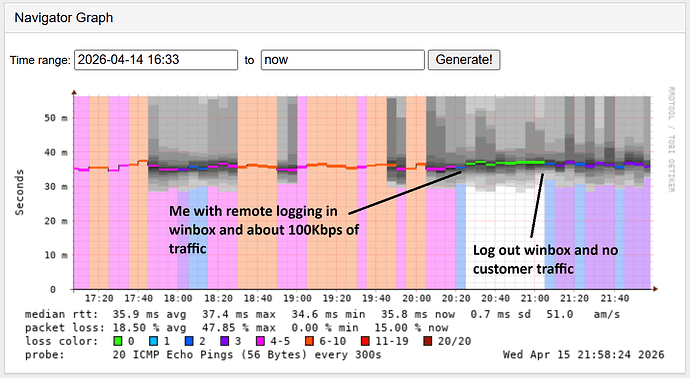Click the Navigator Graph heading
Image resolution: width=690 pixels, height=378 pixels.
(x=64, y=18)
